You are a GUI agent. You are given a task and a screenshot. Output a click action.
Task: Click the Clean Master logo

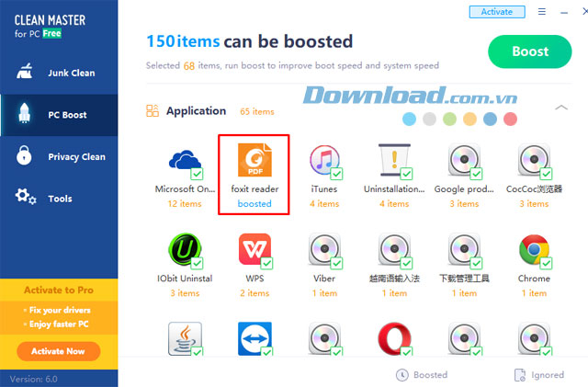pos(50,27)
